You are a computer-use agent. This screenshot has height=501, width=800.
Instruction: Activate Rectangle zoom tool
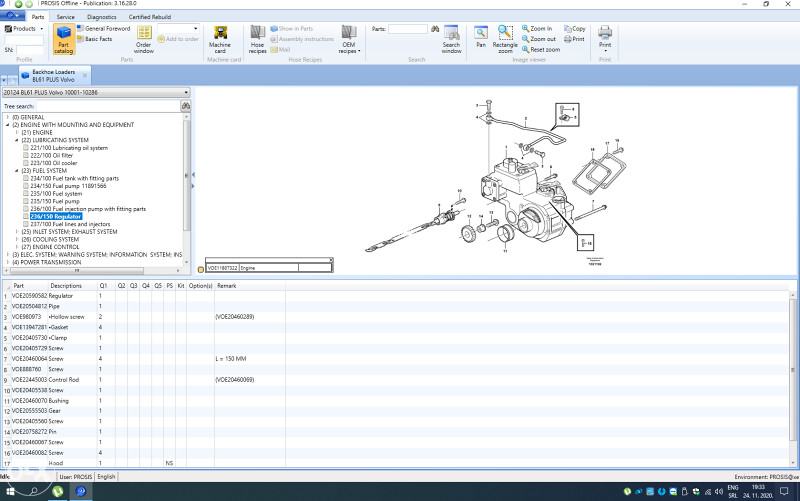click(505, 38)
